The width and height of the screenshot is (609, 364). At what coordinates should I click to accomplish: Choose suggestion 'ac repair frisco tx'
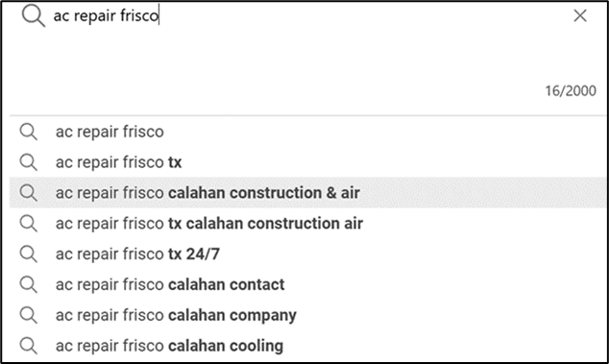click(x=308, y=162)
